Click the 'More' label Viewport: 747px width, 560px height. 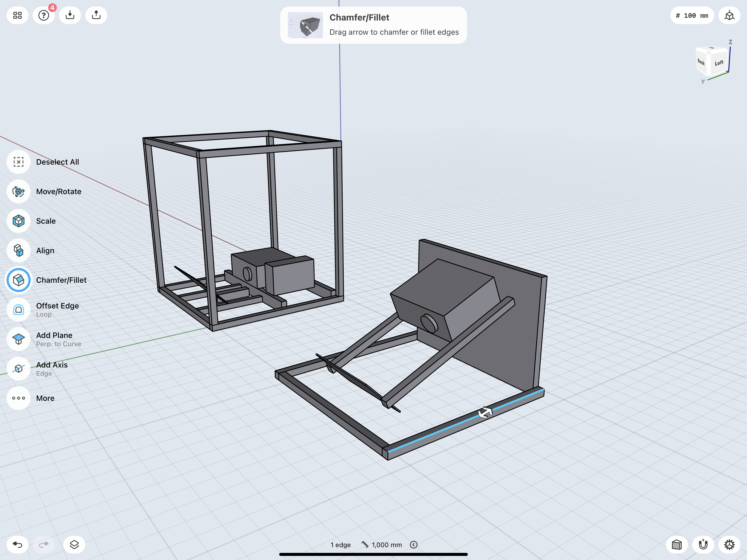[45, 398]
